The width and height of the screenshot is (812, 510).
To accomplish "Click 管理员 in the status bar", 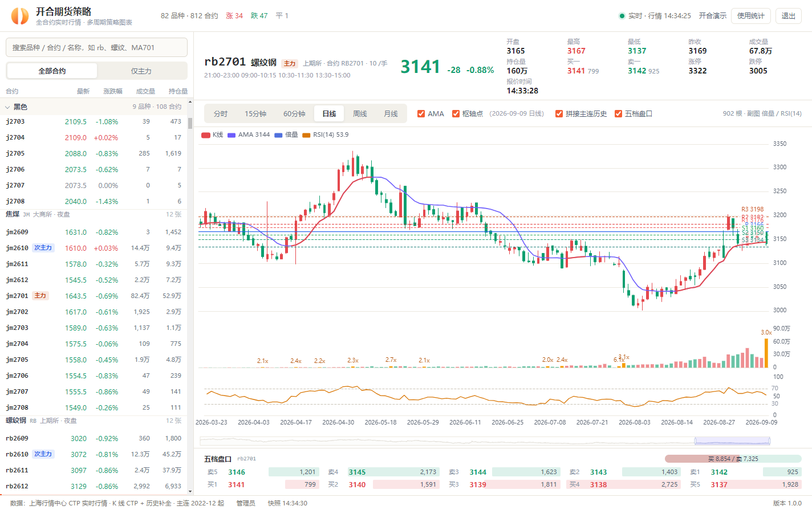I will (246, 503).
